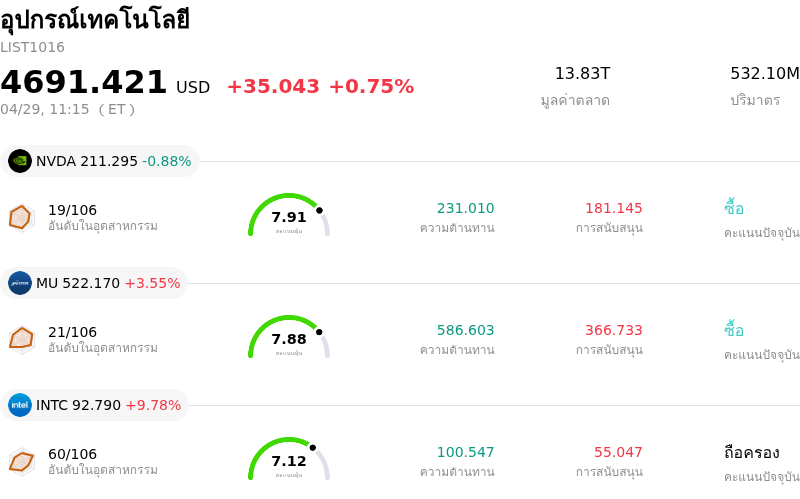This screenshot has width=800, height=499.
Task: Click the MU Micron logo icon
Action: pos(20,283)
